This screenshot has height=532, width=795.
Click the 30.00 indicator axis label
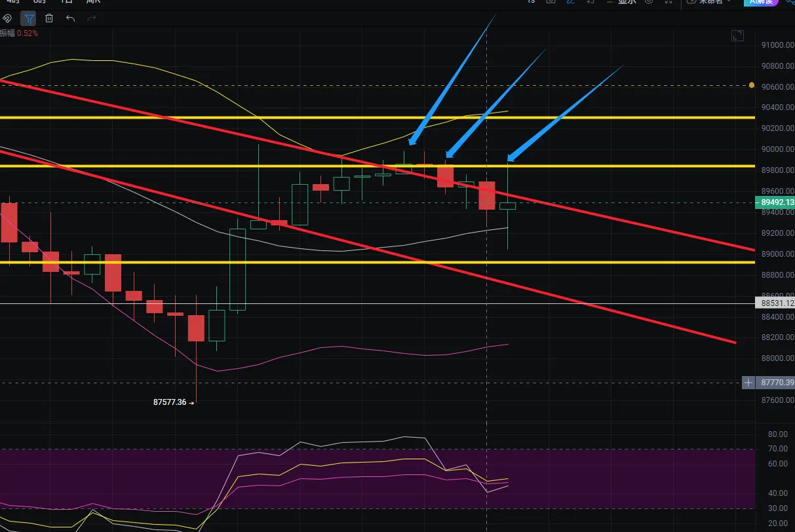click(x=778, y=508)
